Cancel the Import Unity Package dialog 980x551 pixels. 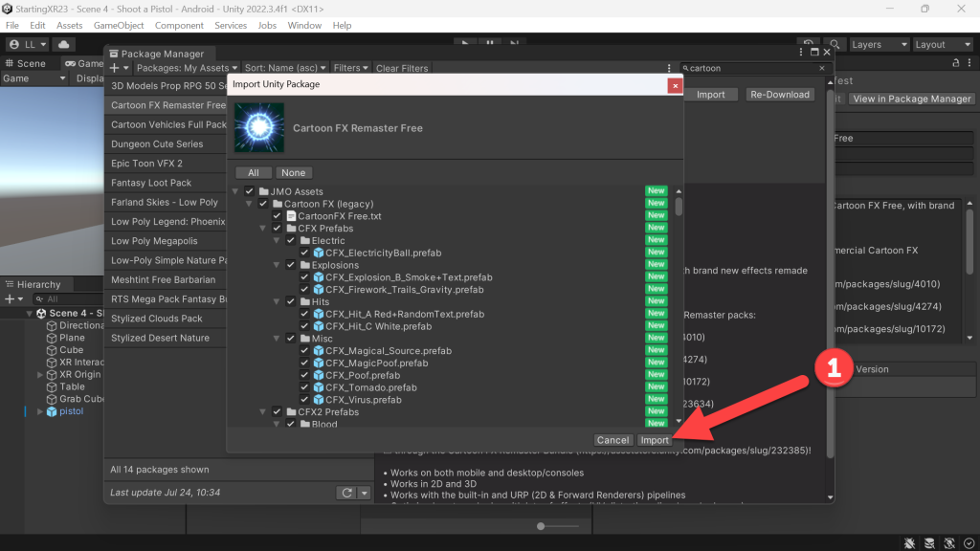pyautogui.click(x=612, y=440)
